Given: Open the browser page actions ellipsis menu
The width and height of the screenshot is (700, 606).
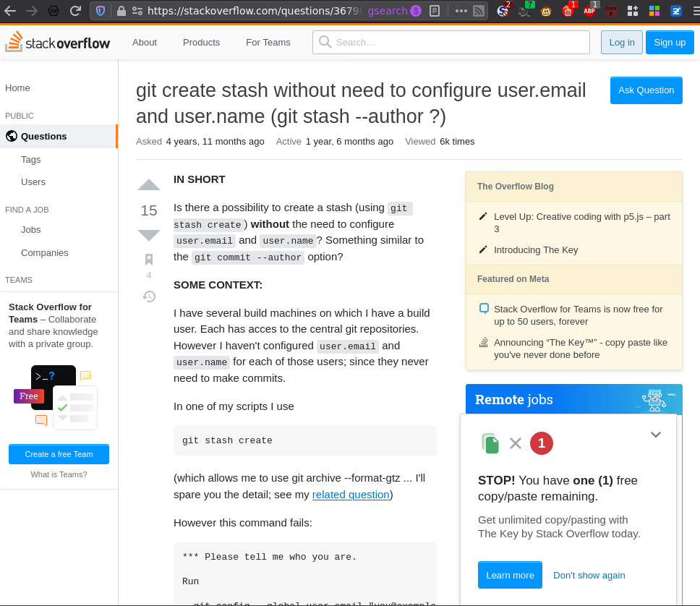Looking at the screenshot, I should click(x=461, y=11).
